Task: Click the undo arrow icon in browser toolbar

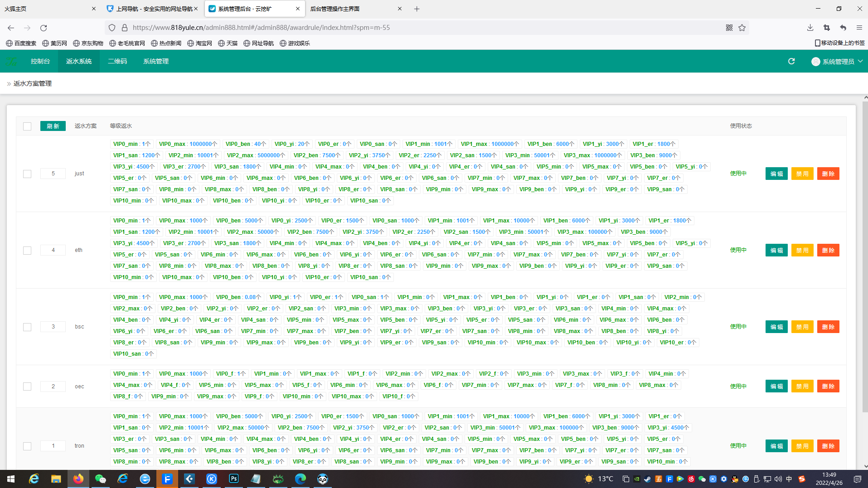Action: (x=843, y=28)
